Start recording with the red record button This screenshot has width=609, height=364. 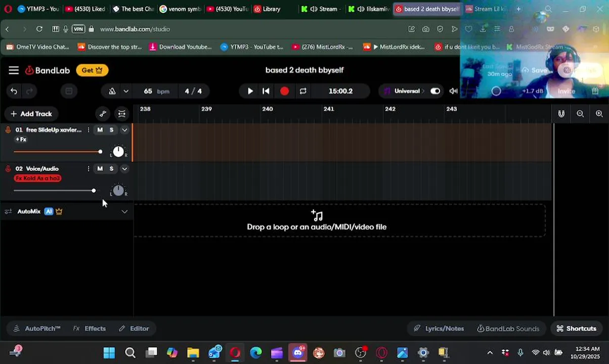coord(284,91)
